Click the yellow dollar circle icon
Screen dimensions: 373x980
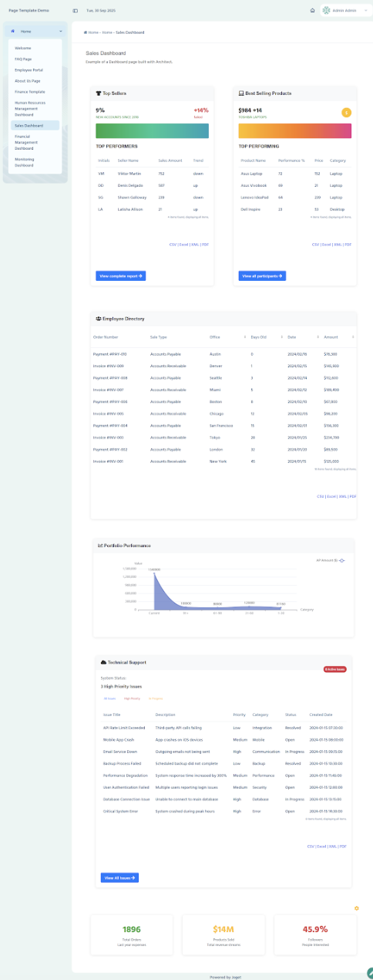(x=346, y=113)
